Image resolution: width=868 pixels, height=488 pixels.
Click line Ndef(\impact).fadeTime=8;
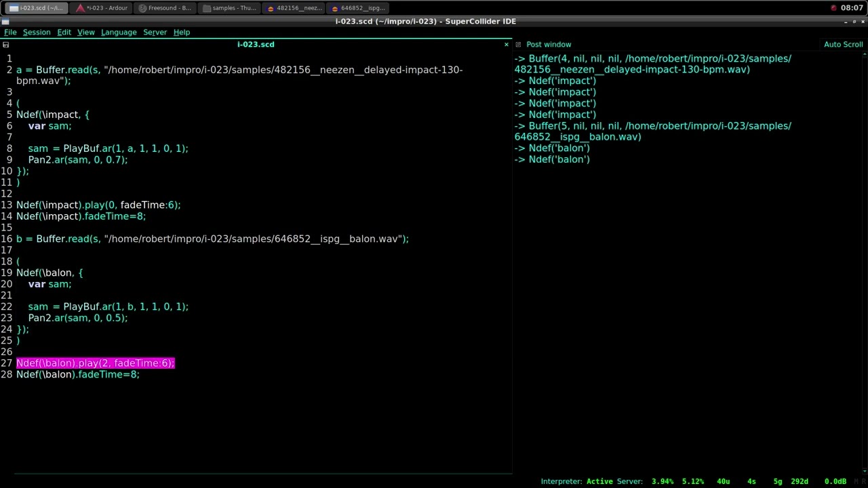point(81,216)
